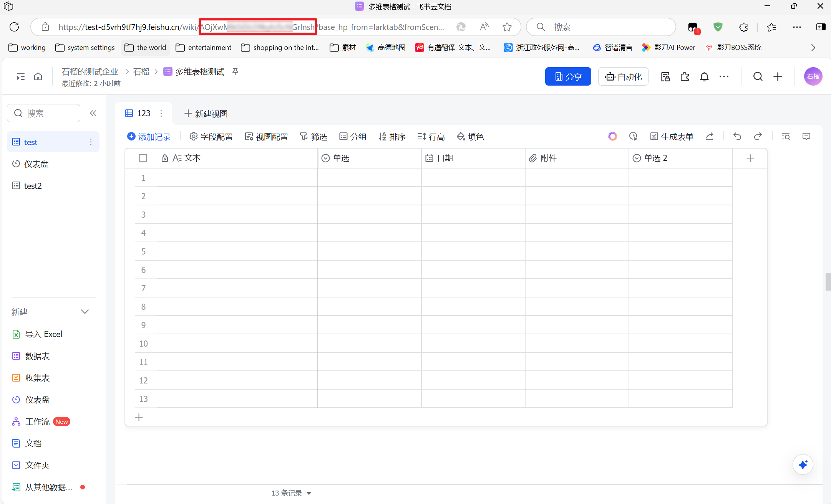Collapse the 新建 section chevron
This screenshot has height=504, width=831.
pos(85,312)
